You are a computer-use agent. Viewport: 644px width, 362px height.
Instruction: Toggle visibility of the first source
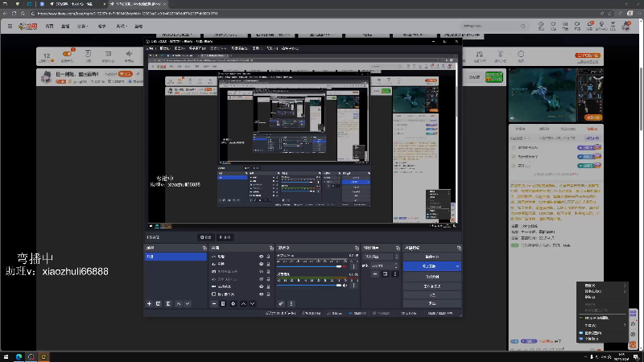click(261, 257)
